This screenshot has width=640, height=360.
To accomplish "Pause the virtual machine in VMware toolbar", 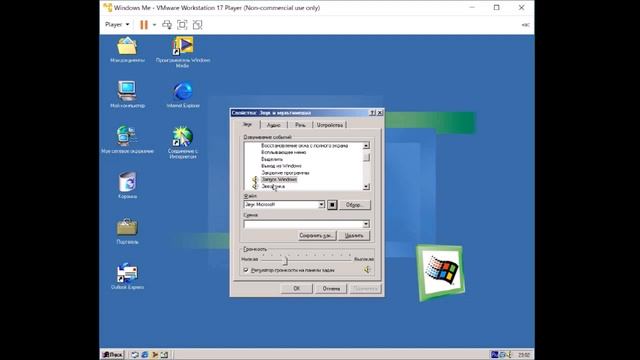I will click(144, 25).
